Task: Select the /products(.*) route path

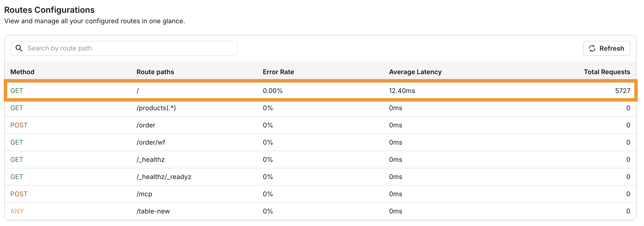Action: point(156,108)
